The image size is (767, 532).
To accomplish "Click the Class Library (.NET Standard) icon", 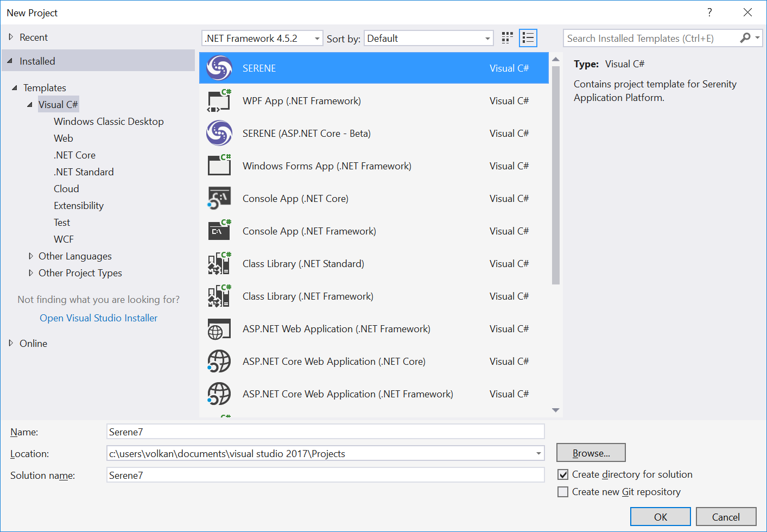I will coord(219,264).
